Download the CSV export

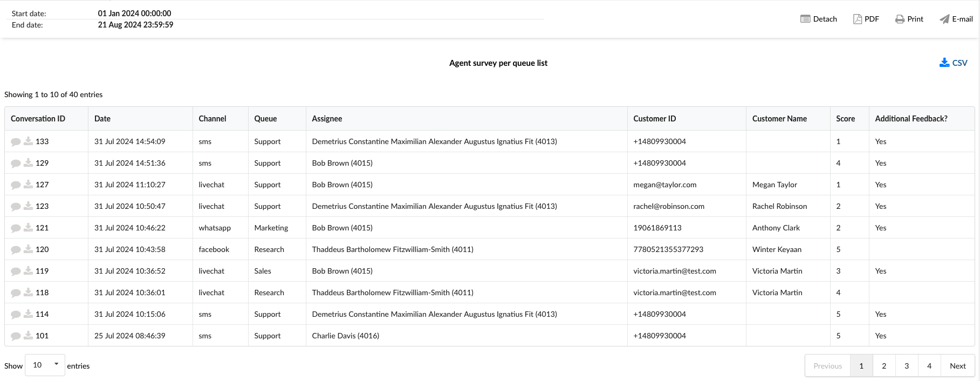[x=954, y=63]
